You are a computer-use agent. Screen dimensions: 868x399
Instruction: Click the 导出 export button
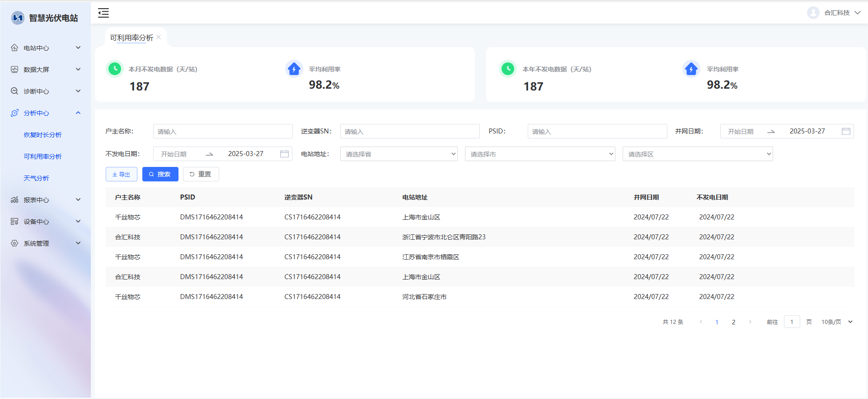pos(121,174)
